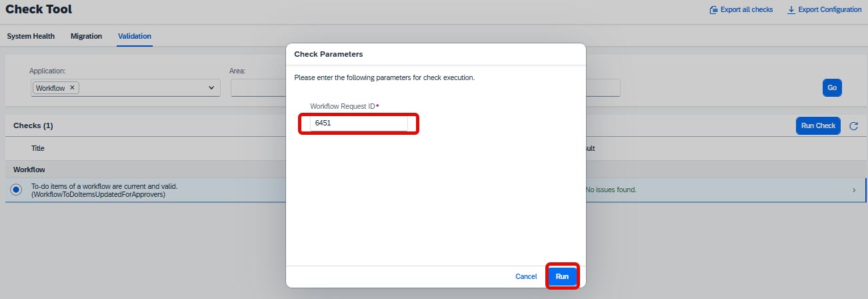Click the Export Configuration download icon

[x=791, y=10]
